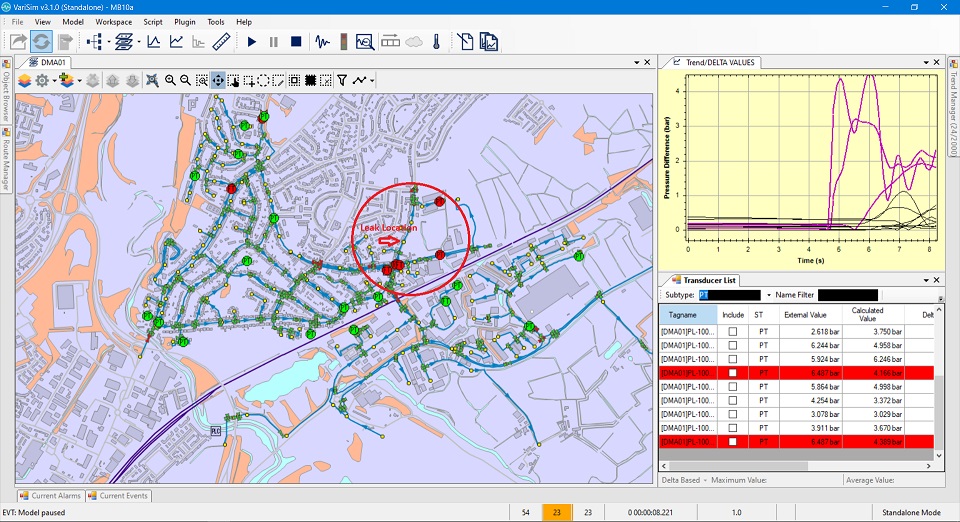This screenshot has width=960, height=522.
Task: Click the refresh arrows toolbar icon
Action: point(41,42)
